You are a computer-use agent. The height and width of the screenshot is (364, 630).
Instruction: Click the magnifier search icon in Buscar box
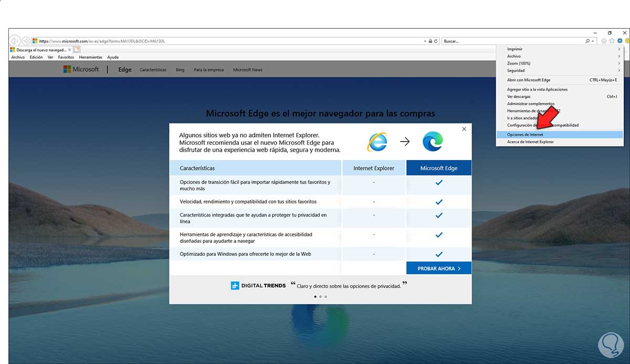tap(587, 41)
